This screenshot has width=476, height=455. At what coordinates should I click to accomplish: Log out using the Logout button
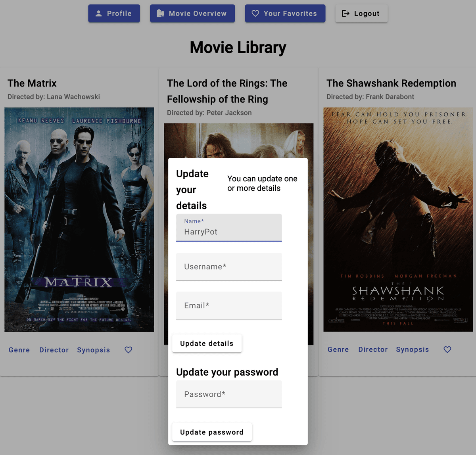point(361,13)
